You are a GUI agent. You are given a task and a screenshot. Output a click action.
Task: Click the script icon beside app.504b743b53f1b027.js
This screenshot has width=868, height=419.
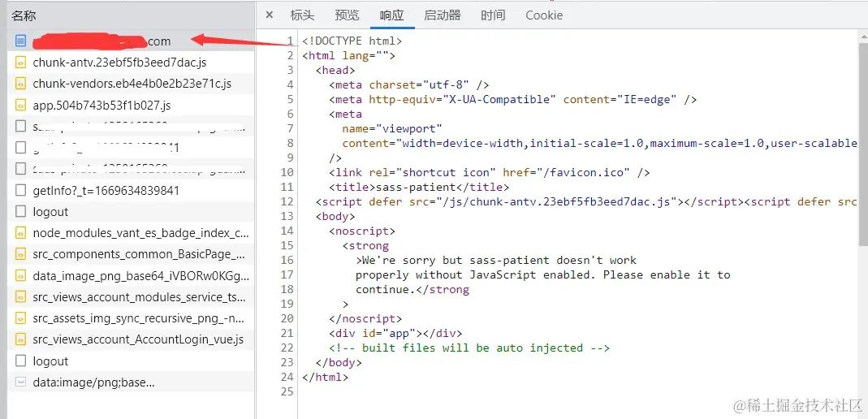(x=20, y=106)
